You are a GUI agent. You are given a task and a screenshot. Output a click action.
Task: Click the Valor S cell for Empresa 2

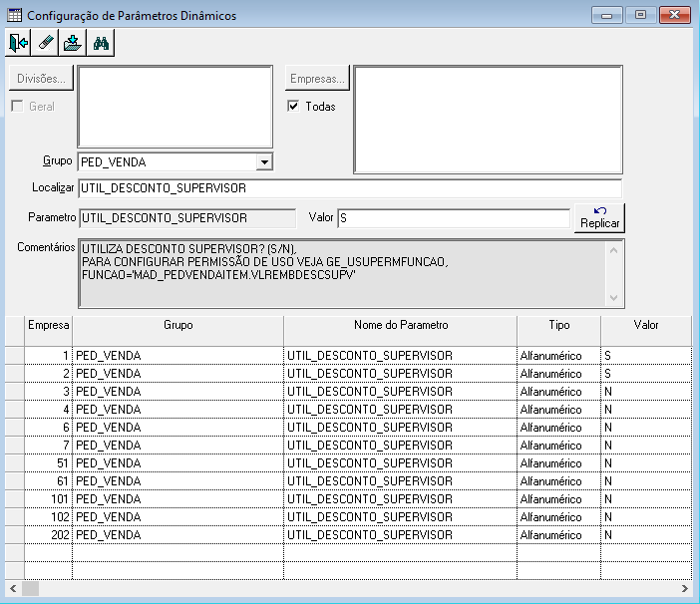[646, 374]
